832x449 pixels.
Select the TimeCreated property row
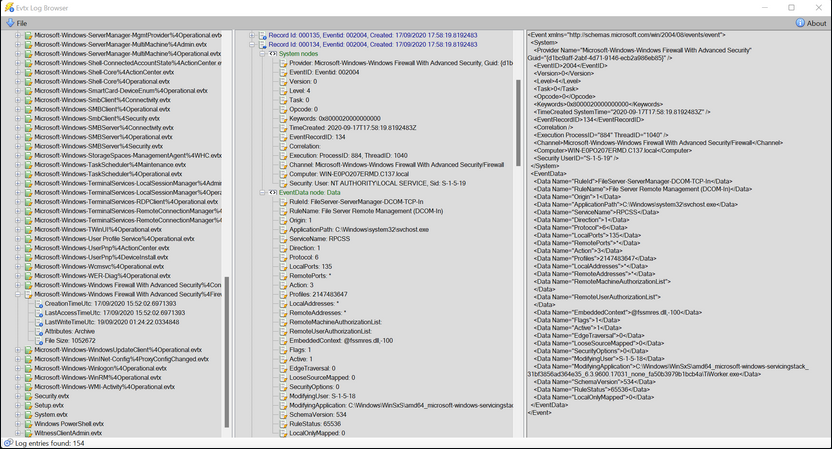[x=352, y=128]
